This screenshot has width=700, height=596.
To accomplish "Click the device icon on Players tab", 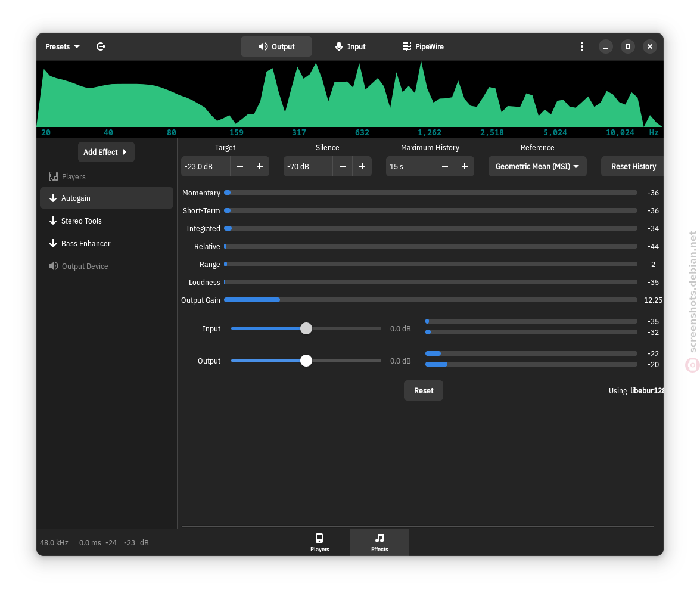I will [319, 538].
